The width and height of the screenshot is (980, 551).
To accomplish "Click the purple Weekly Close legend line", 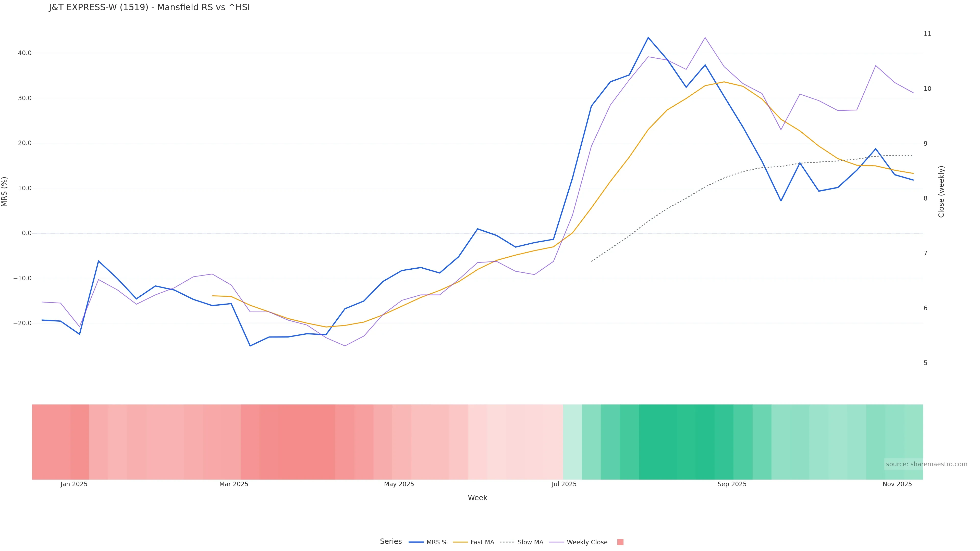I will coord(557,542).
